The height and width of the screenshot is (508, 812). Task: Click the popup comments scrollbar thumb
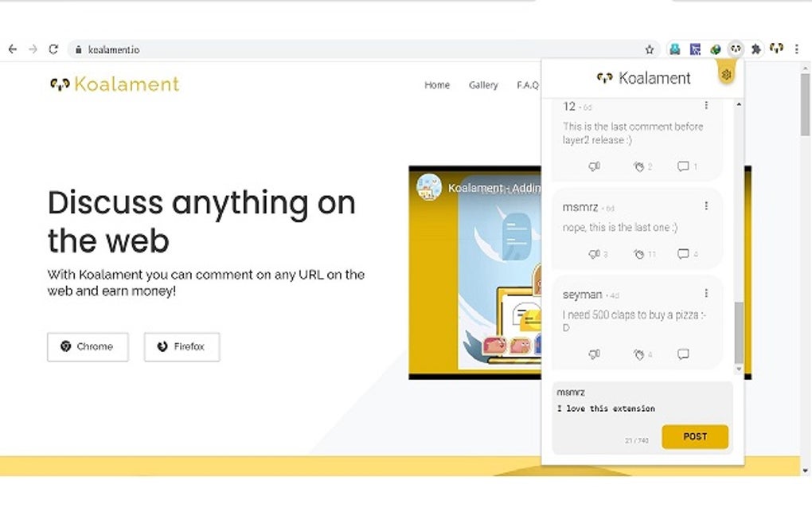click(x=739, y=333)
